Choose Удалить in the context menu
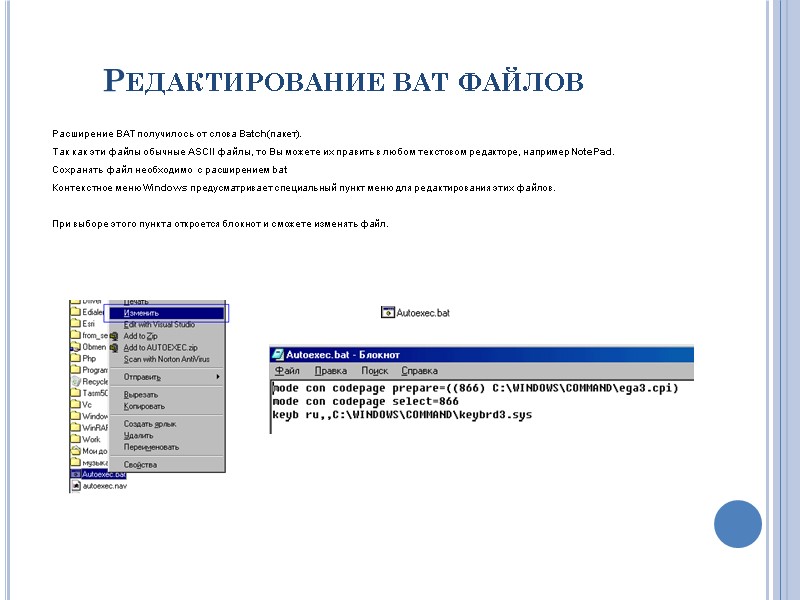The image size is (800, 600). coord(138,436)
